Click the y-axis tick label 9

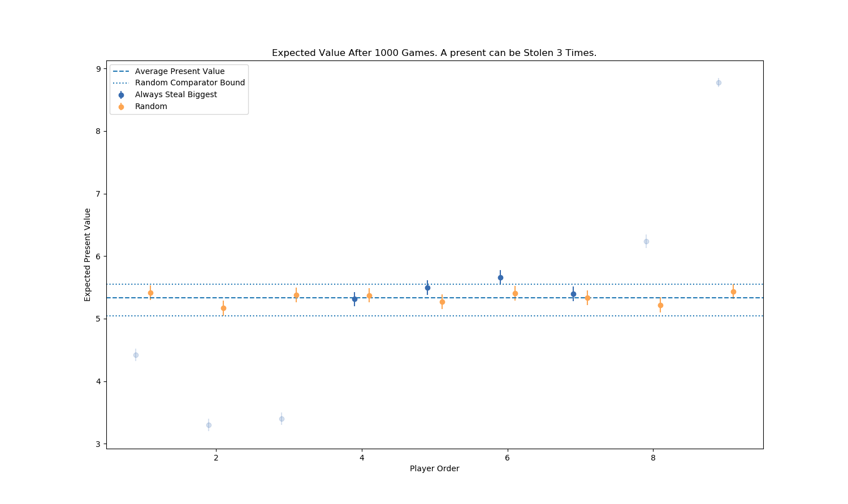[98, 69]
